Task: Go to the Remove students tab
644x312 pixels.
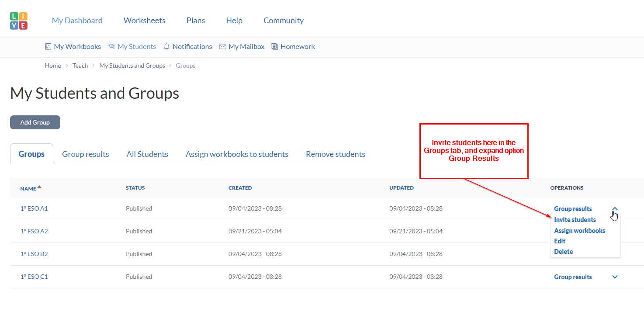Action: pos(335,154)
